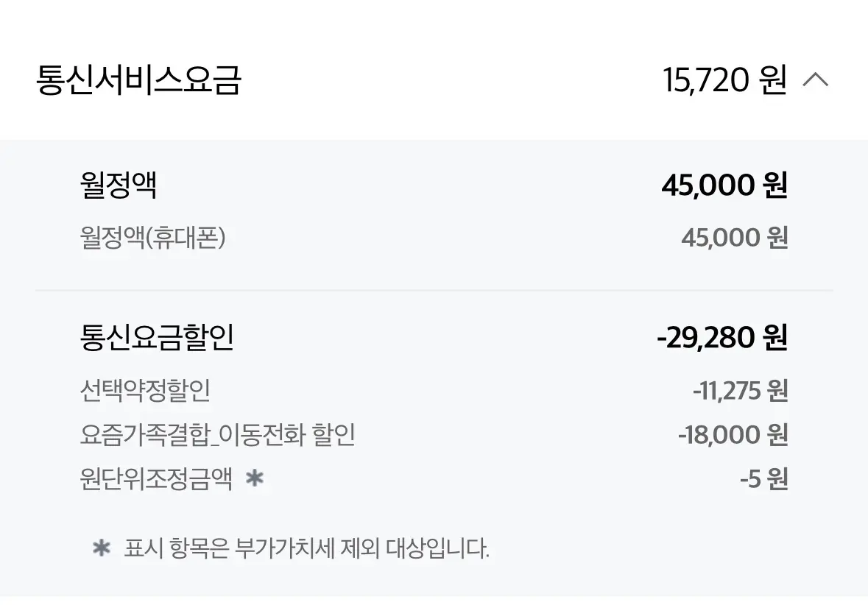868x605 pixels.
Task: Select the 월정액 bold heading
Action: click(119, 185)
